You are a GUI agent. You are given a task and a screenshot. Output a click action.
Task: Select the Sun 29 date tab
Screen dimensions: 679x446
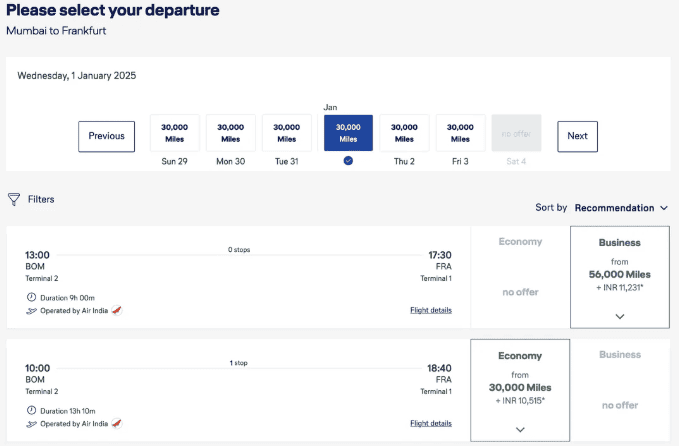coord(175,134)
